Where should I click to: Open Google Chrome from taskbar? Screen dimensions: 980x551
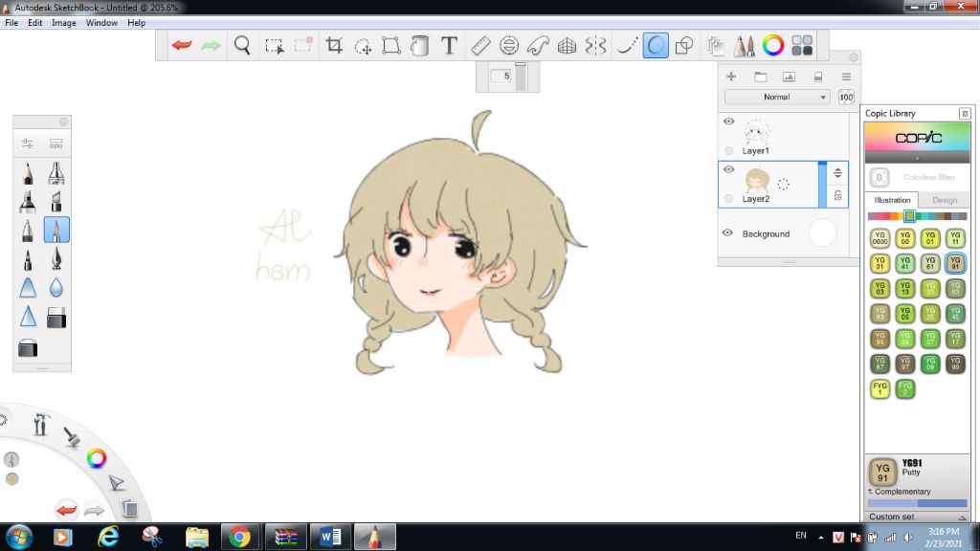238,537
